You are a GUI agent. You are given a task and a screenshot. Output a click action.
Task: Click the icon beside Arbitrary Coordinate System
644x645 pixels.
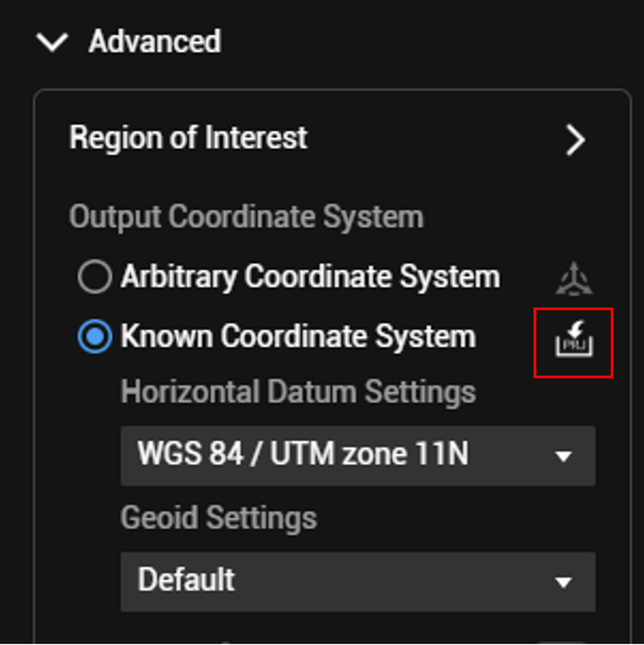click(x=574, y=276)
